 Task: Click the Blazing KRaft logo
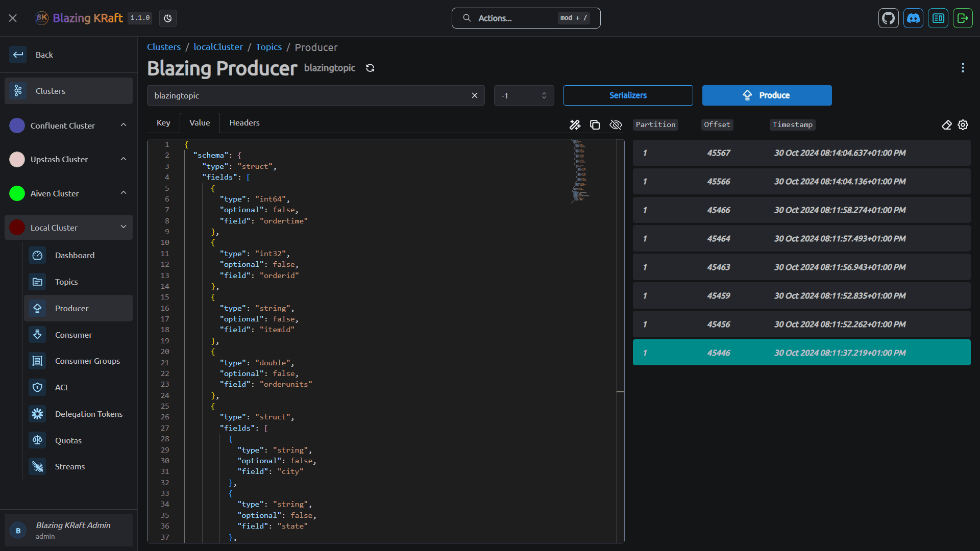(79, 18)
